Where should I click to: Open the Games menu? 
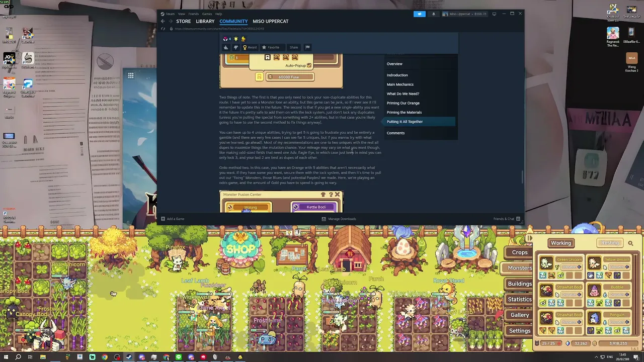[207, 14]
